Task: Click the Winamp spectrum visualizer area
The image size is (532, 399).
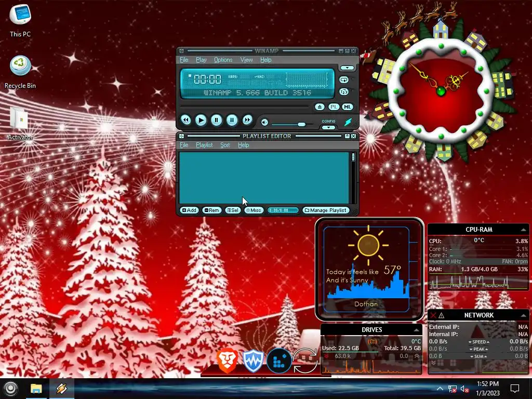Action: click(x=307, y=81)
